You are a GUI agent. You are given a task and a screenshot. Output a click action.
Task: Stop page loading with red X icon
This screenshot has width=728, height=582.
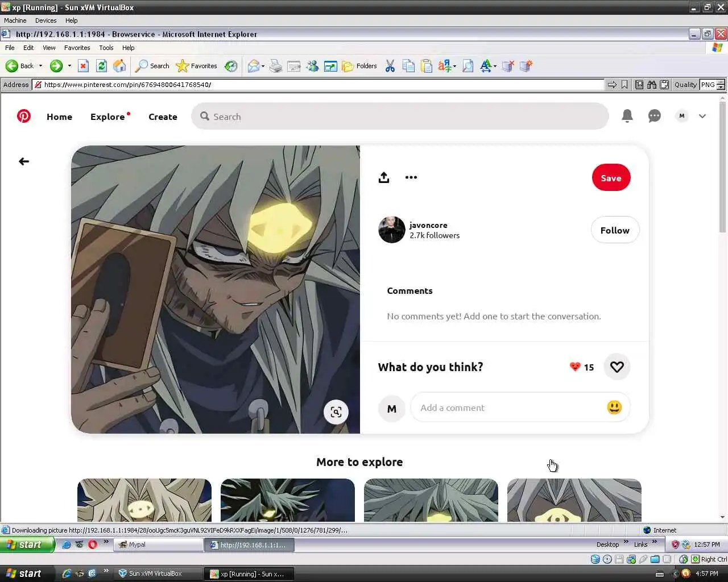pos(83,66)
